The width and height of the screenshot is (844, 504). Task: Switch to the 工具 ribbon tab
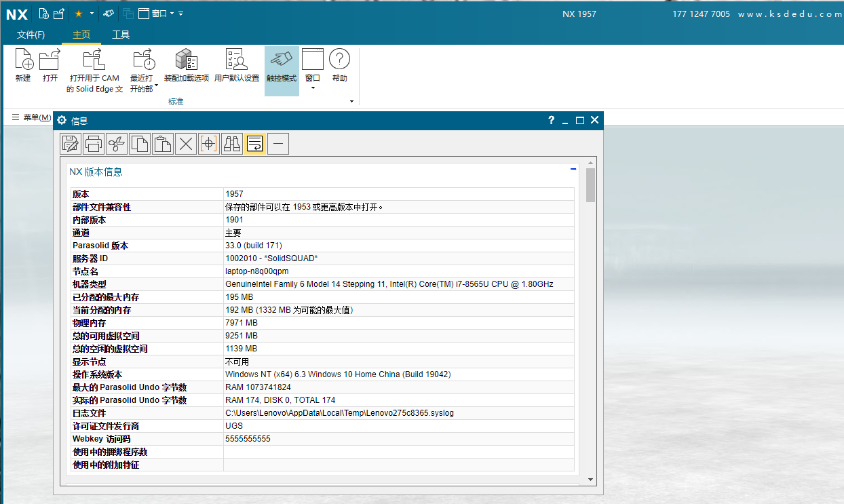121,35
